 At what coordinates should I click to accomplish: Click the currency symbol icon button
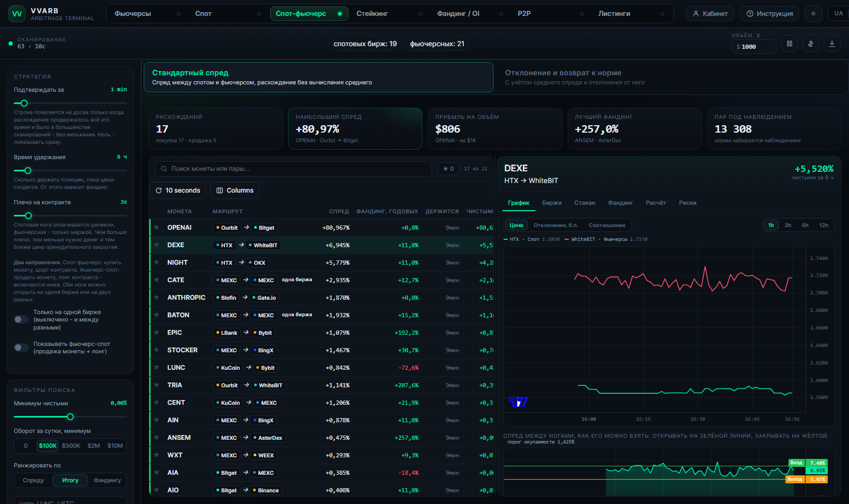811,44
